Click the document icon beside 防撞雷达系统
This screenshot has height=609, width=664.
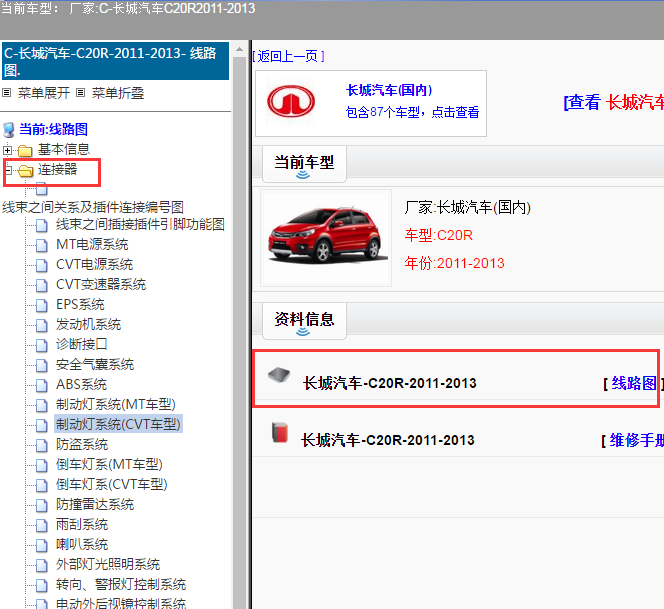click(42, 505)
